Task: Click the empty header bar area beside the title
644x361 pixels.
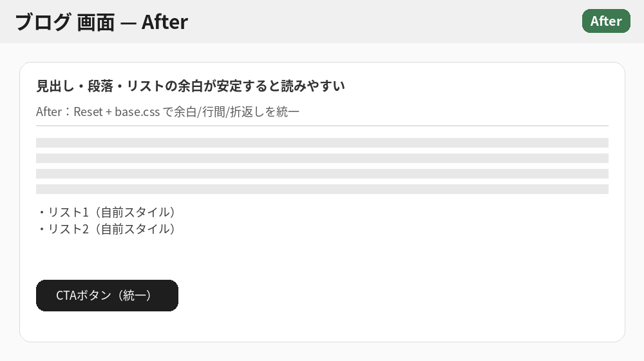Action: point(386,22)
